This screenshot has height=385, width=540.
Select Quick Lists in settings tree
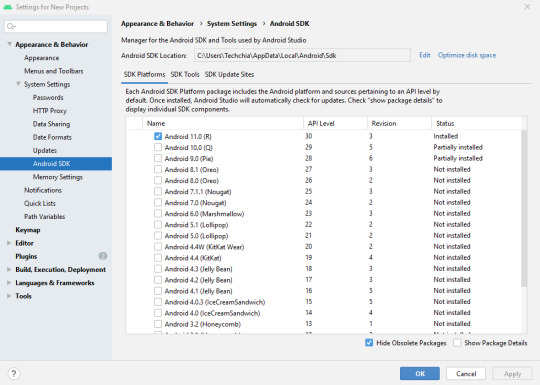[x=40, y=203]
